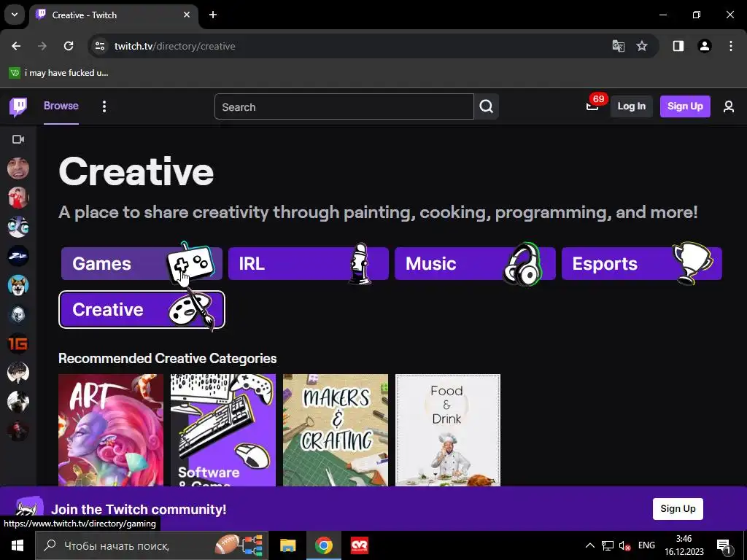747x560 pixels.
Task: Click the top Sign Up button
Action: [685, 106]
